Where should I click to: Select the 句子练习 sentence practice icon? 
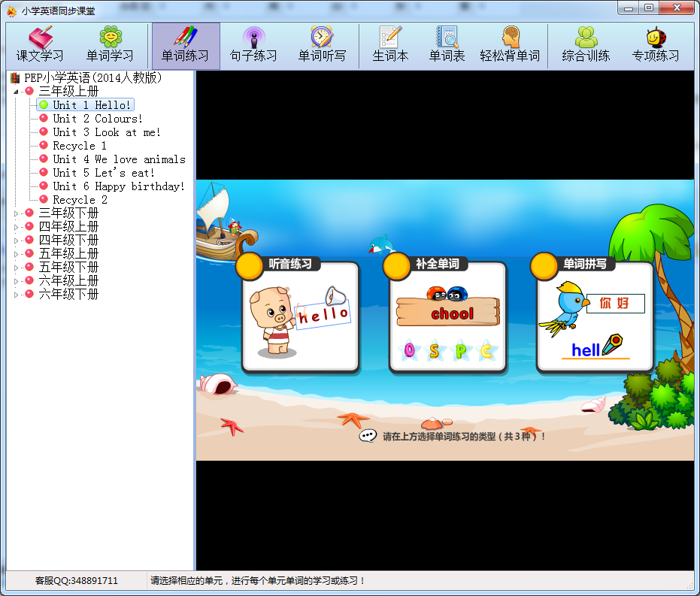click(254, 46)
